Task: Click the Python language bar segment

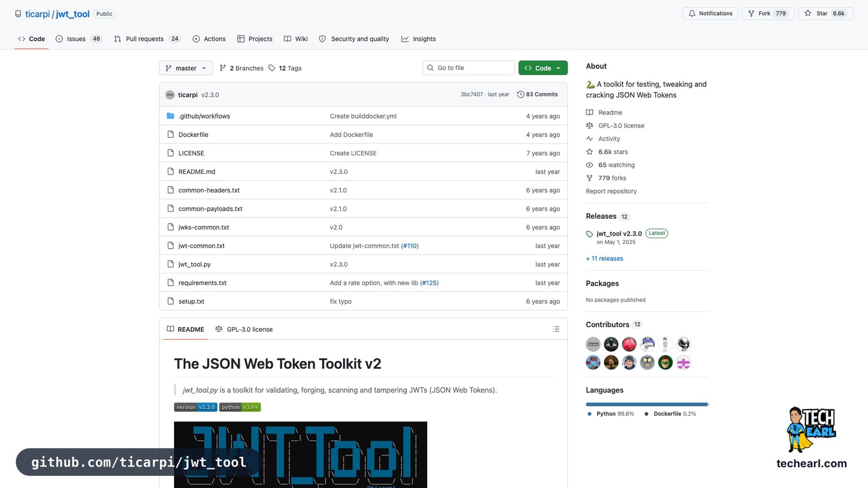Action: (x=646, y=404)
